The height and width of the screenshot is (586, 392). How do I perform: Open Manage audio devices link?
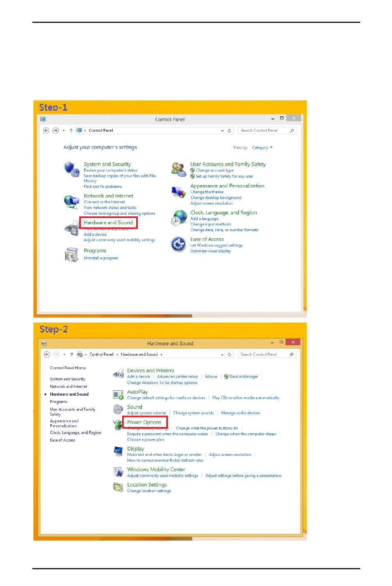[241, 413]
